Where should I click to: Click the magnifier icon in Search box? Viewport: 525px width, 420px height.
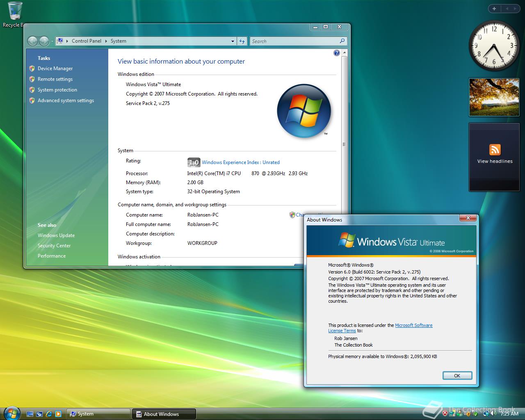click(342, 41)
